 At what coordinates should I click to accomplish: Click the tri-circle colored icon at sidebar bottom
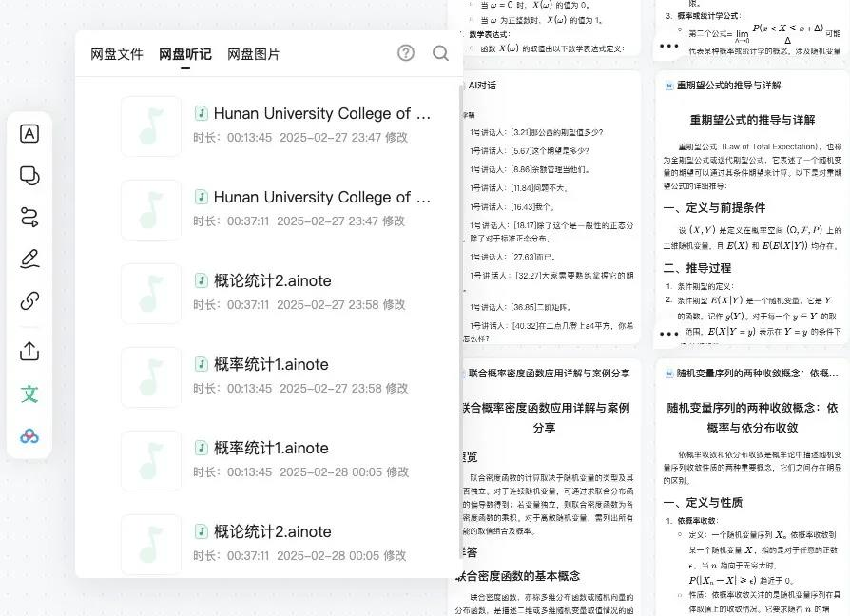(x=29, y=435)
